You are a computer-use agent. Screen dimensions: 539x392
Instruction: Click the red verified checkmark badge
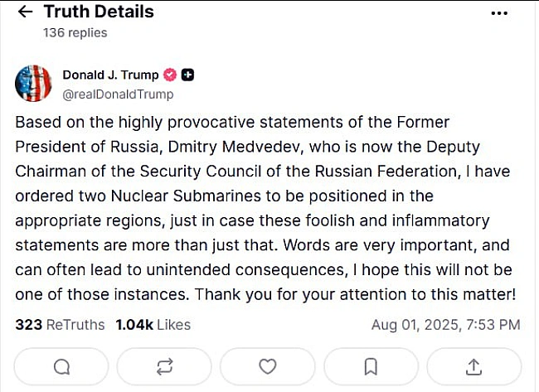click(x=169, y=75)
